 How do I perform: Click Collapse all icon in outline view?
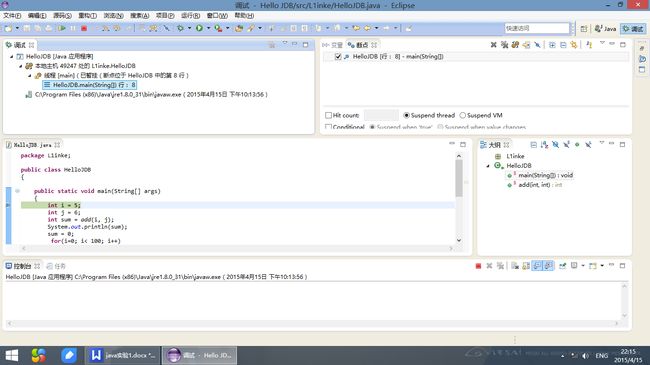534,145
